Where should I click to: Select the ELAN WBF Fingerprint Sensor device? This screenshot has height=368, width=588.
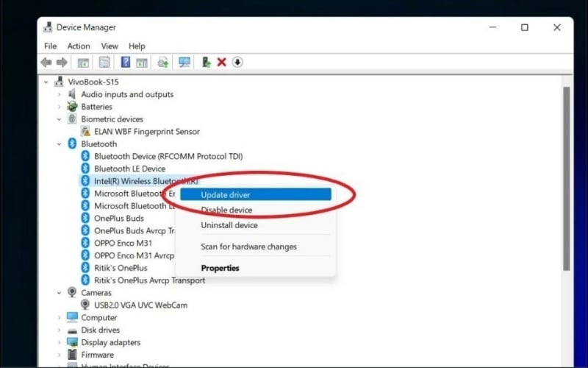tap(147, 132)
